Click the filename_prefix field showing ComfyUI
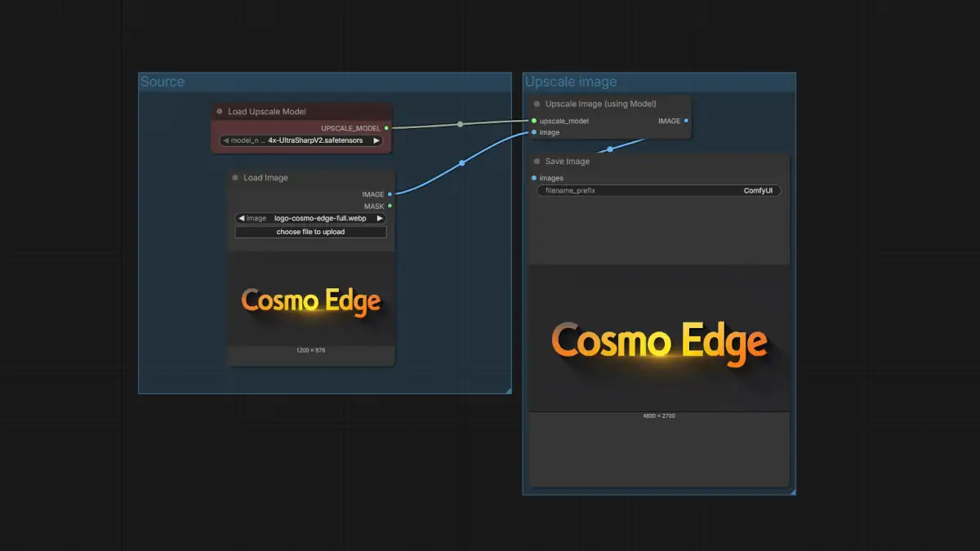Viewport: 980px width, 551px height. (x=658, y=191)
